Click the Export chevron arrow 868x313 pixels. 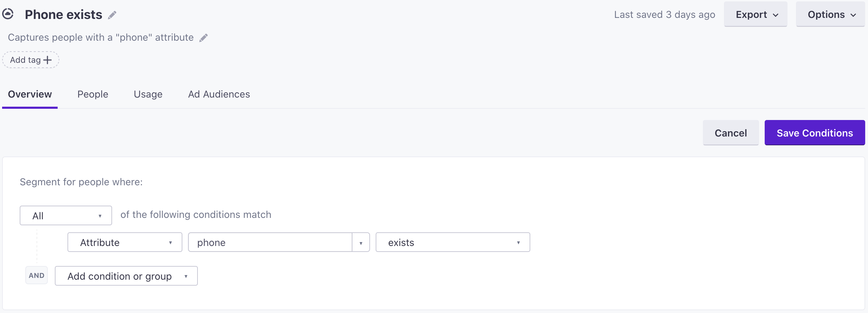pyautogui.click(x=776, y=15)
